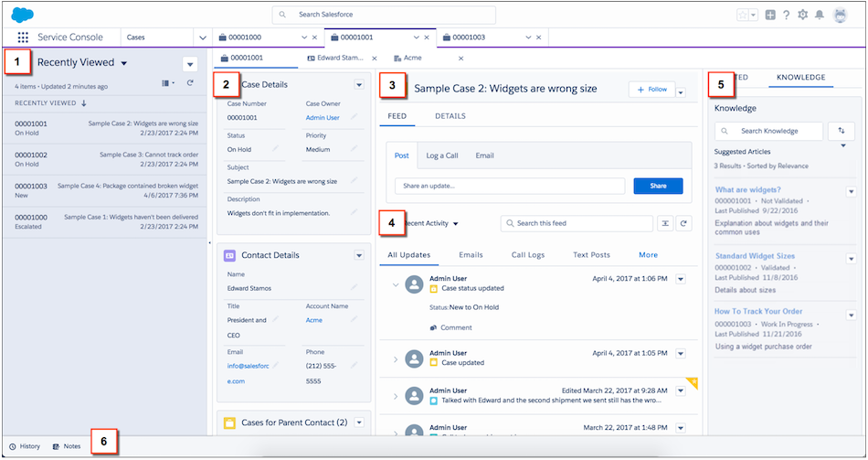The height and width of the screenshot is (460, 868).
Task: Filter feed by Text Posts
Action: pyautogui.click(x=591, y=255)
